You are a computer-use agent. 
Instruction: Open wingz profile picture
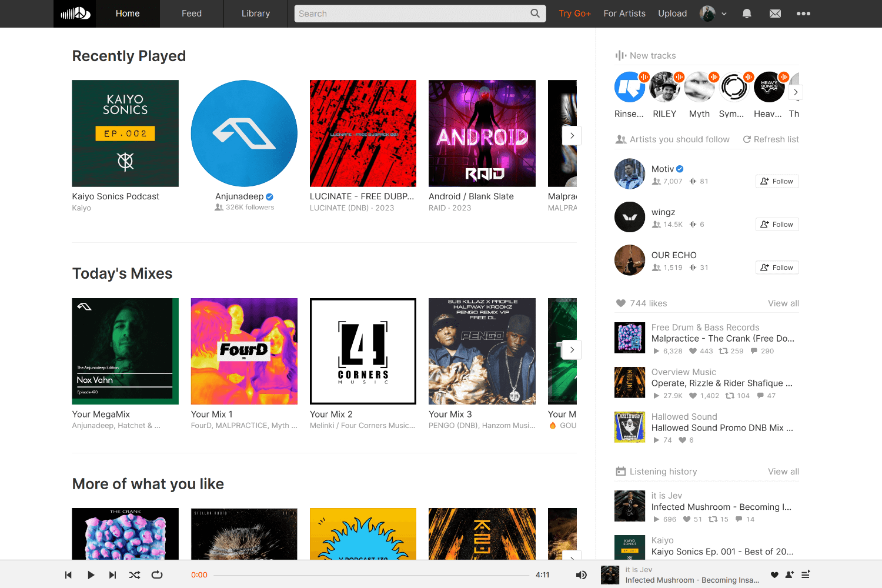630,217
